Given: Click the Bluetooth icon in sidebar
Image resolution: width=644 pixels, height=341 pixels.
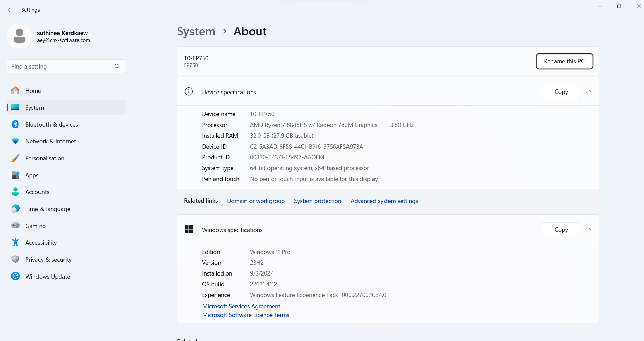Looking at the screenshot, I should [x=15, y=124].
